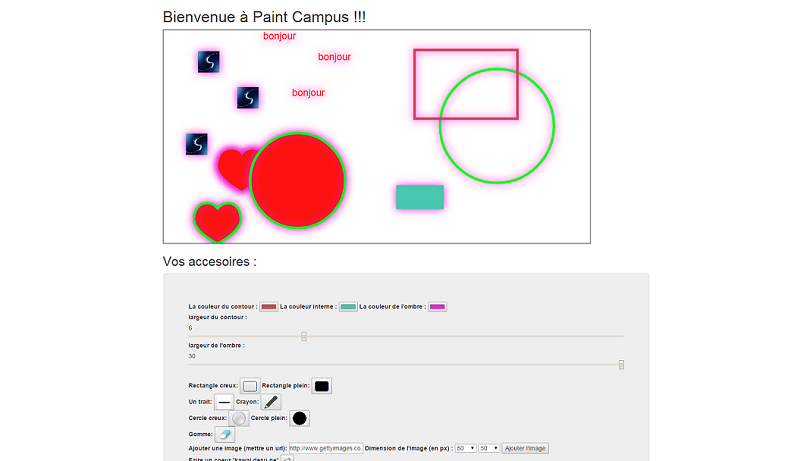Select the Cercle plein tool
This screenshot has height=461, width=810.
click(300, 418)
